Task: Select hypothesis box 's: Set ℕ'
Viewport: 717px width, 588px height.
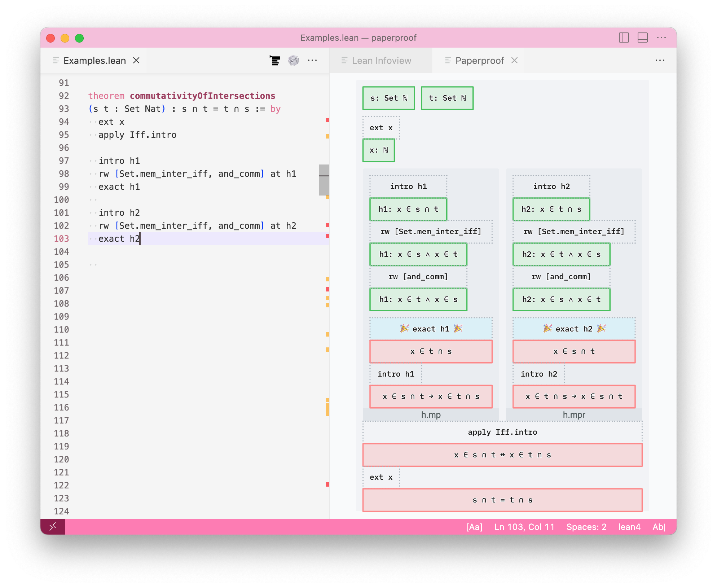Action: point(389,98)
